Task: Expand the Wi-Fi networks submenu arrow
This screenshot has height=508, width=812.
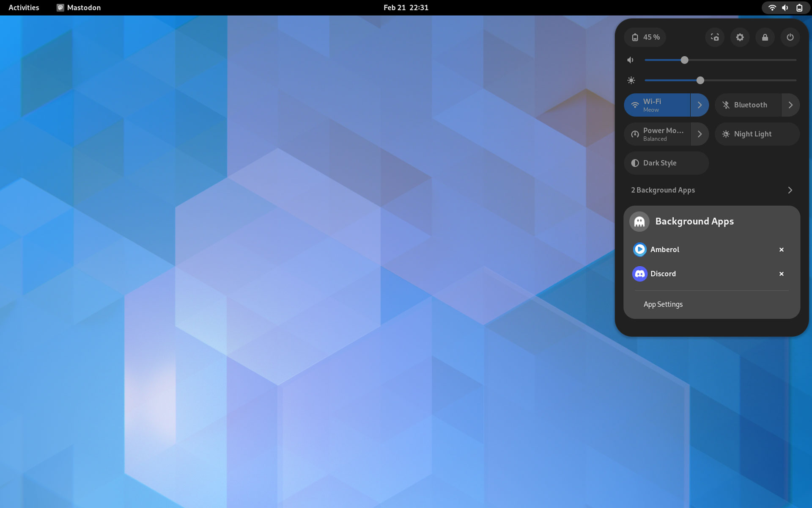Action: pyautogui.click(x=700, y=105)
